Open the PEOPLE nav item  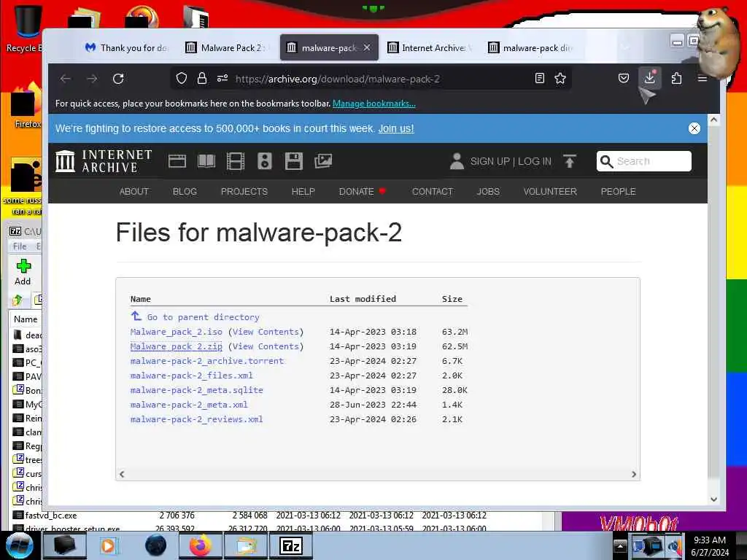[x=619, y=192]
